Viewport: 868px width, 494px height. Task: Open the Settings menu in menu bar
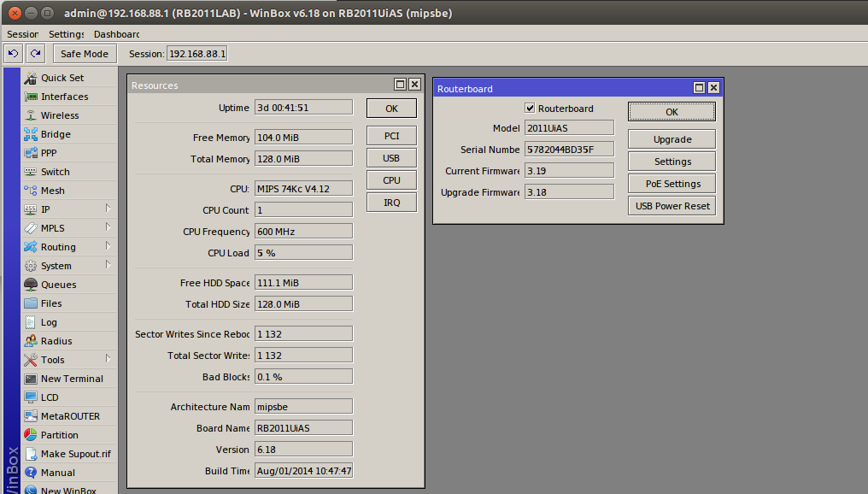66,34
